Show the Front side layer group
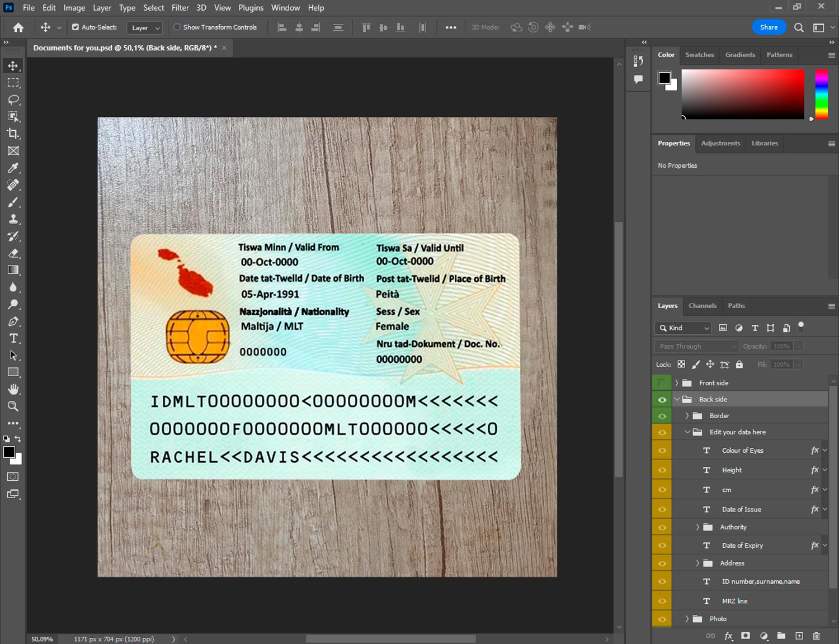 click(662, 383)
